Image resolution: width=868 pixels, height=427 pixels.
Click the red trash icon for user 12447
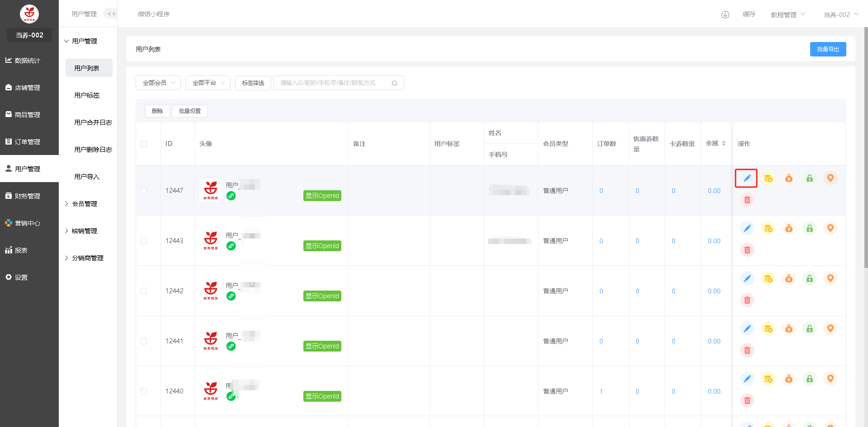747,200
